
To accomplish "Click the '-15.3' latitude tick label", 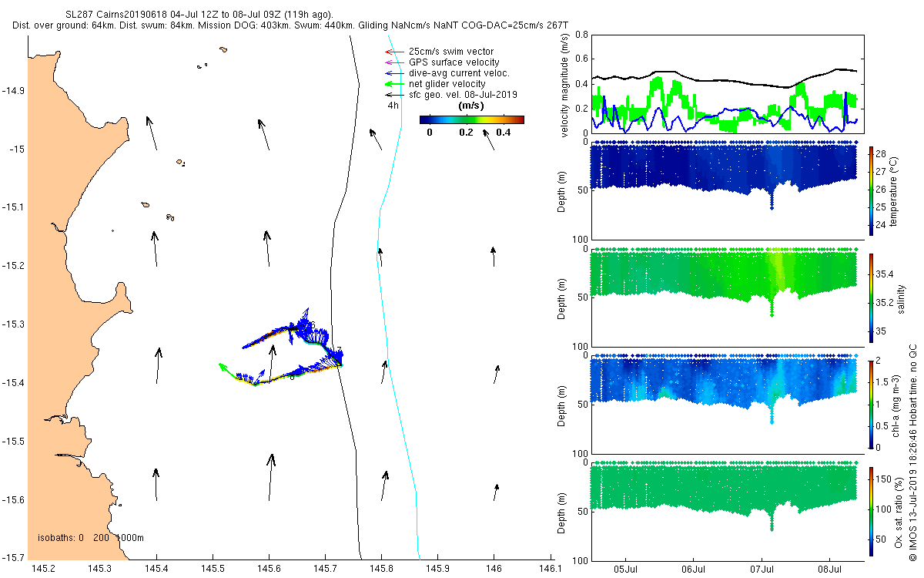I will [12, 324].
